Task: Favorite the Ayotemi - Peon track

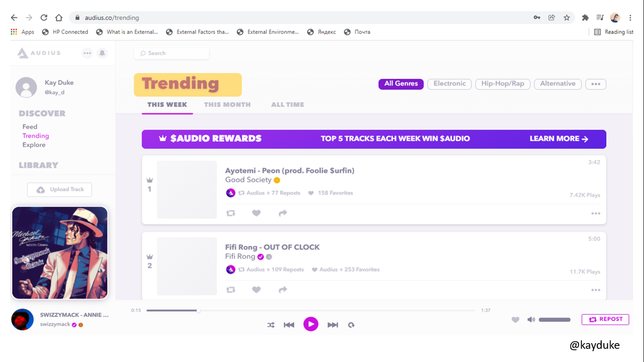Action: 256,213
